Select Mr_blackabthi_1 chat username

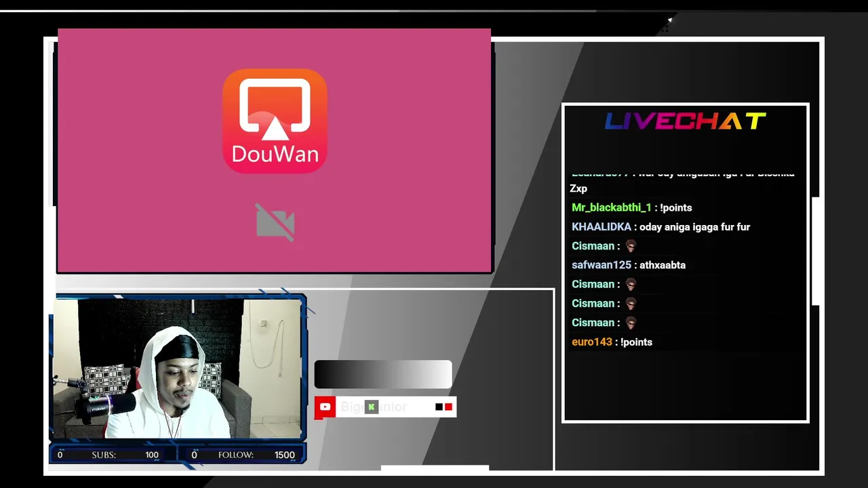(x=612, y=207)
